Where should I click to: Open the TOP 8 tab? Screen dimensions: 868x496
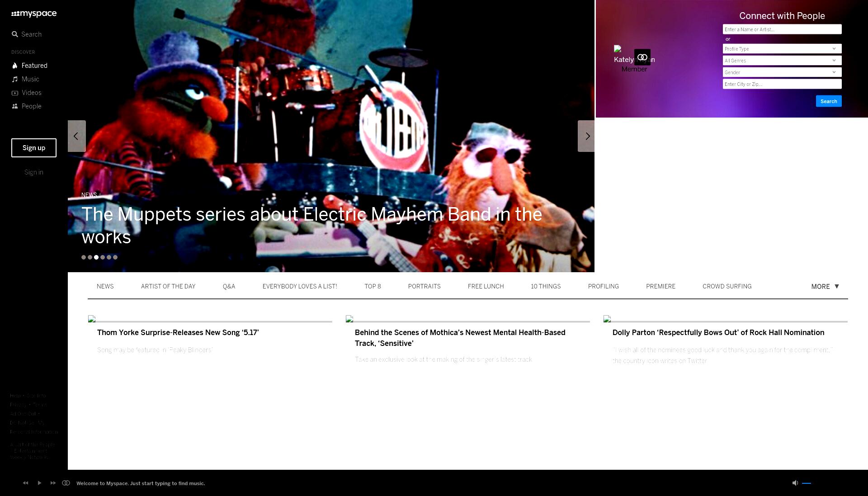(x=373, y=286)
